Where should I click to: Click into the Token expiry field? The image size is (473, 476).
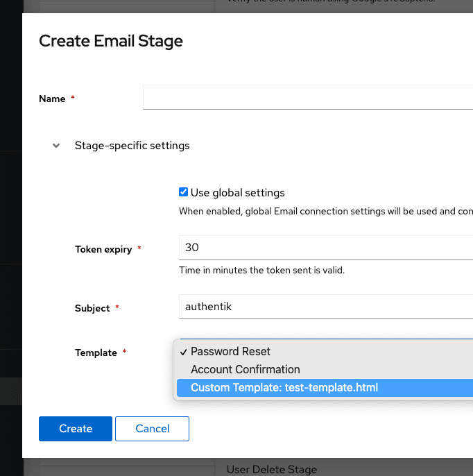(325, 247)
